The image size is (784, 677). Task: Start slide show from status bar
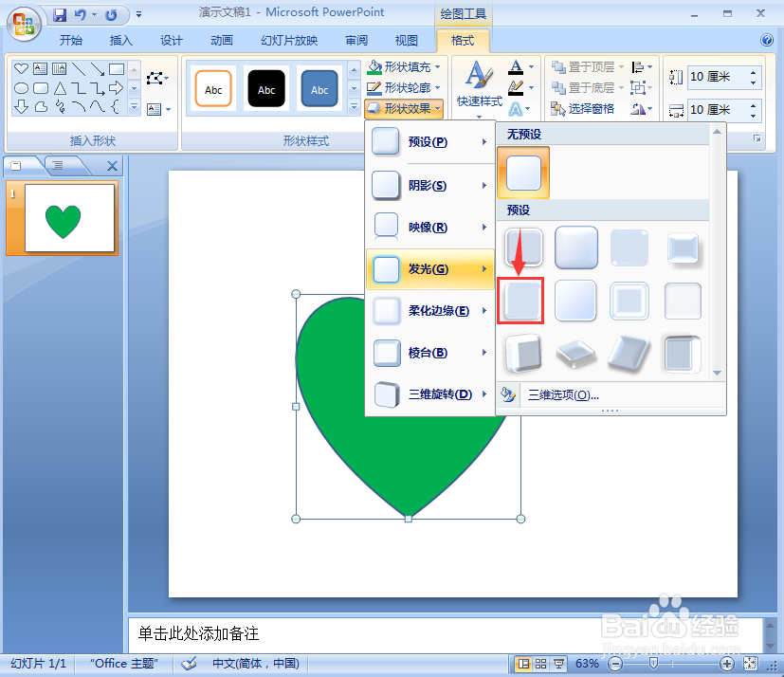pyautogui.click(x=558, y=664)
